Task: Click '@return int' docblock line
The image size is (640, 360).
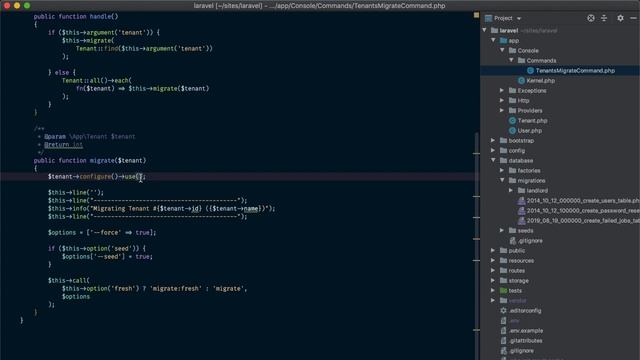Action: (x=63, y=144)
